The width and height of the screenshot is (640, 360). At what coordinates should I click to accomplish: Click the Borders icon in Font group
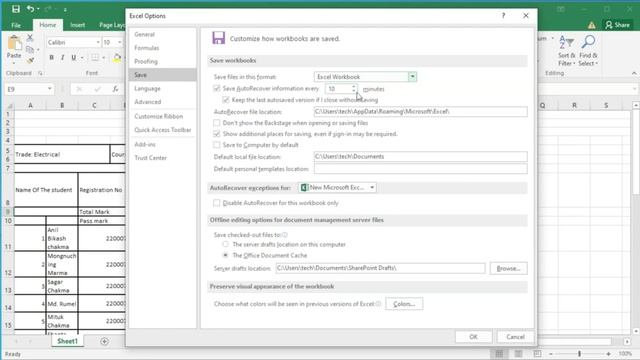(x=95, y=58)
